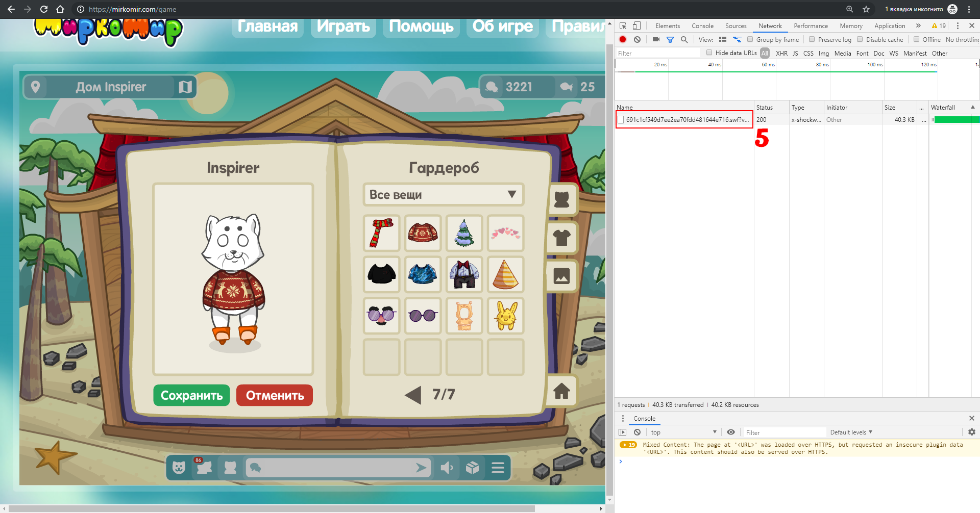Go to previous wardrobe page arrow
980x513 pixels.
pos(413,395)
